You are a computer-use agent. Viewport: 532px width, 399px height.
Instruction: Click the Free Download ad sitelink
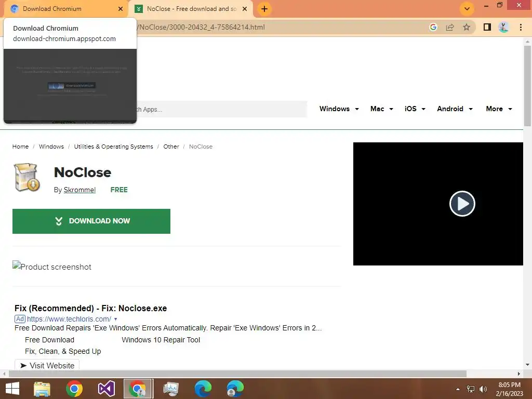pyautogui.click(x=49, y=340)
